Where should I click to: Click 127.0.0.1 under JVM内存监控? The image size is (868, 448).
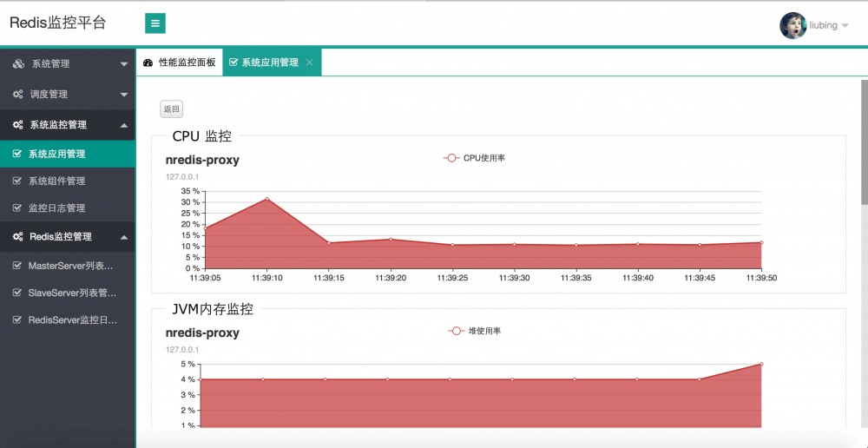182,349
